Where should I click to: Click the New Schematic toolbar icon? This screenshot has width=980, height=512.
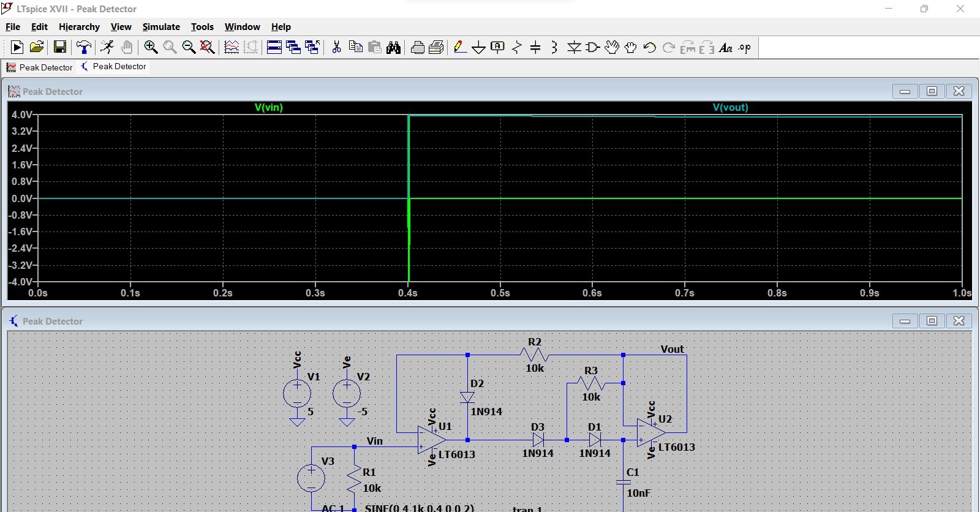point(17,47)
